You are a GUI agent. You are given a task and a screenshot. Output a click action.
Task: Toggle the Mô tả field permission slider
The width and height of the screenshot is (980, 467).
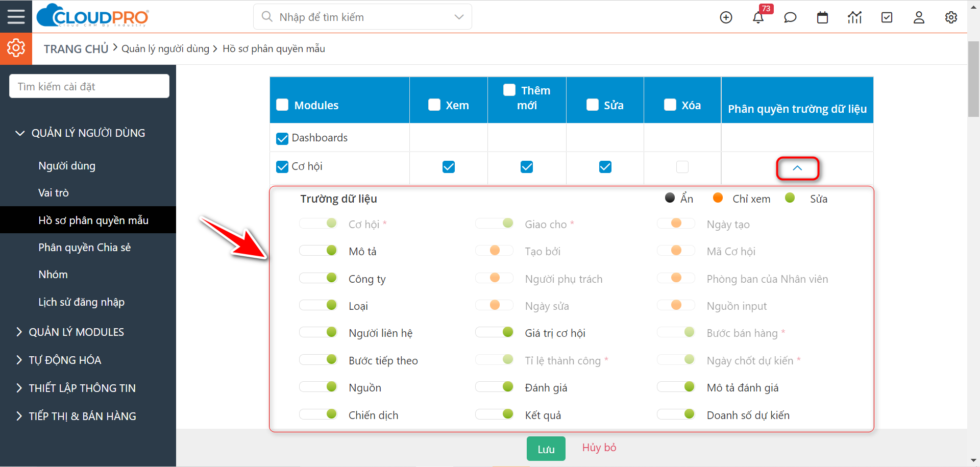(318, 251)
